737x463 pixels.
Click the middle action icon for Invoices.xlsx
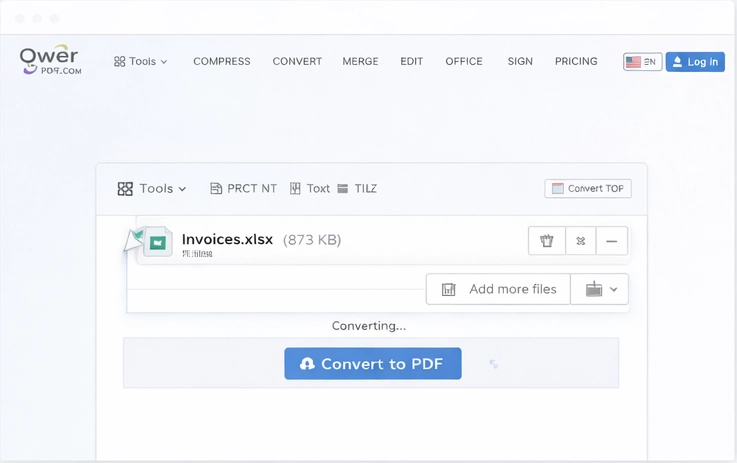[581, 241]
